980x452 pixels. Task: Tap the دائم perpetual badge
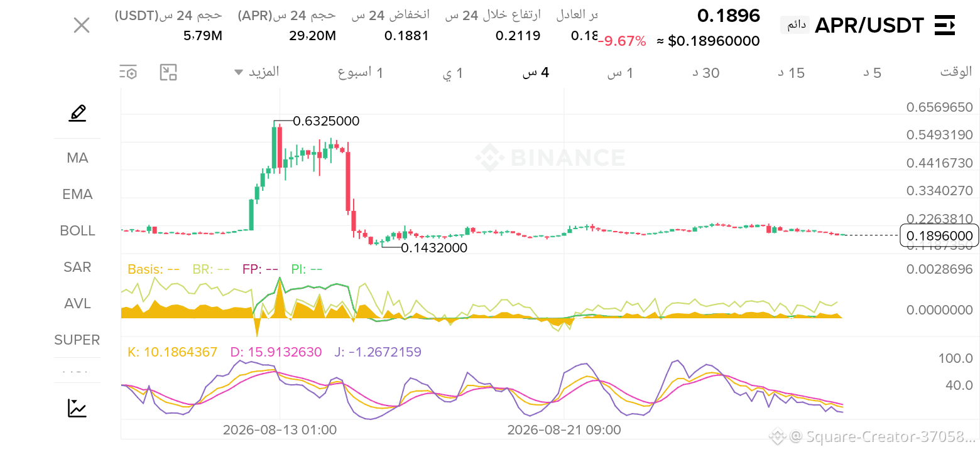point(797,26)
